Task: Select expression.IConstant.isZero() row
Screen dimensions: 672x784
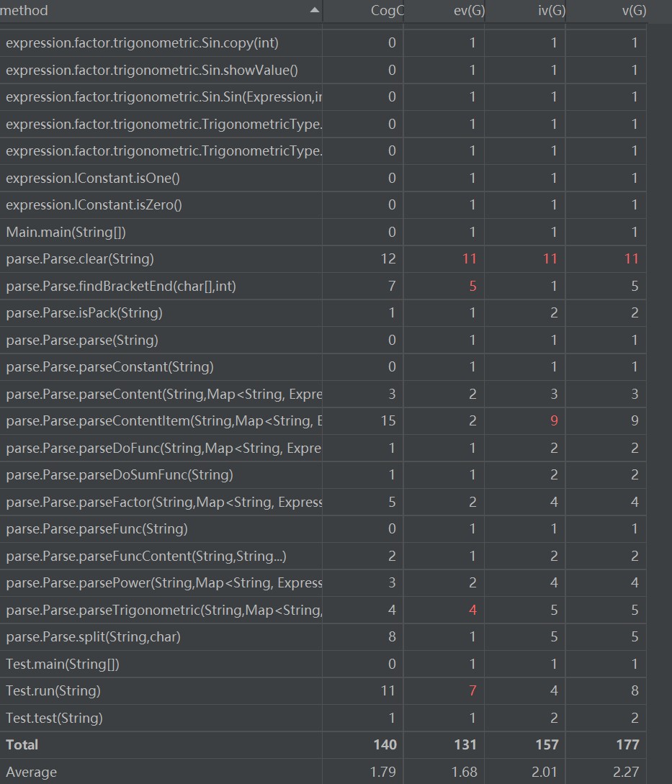Action: (323, 205)
